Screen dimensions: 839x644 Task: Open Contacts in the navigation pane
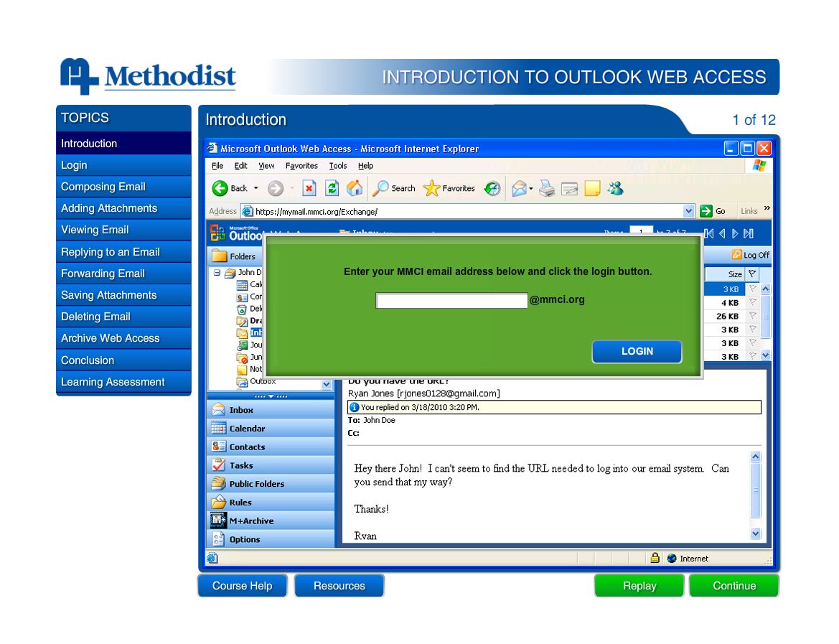click(x=270, y=447)
